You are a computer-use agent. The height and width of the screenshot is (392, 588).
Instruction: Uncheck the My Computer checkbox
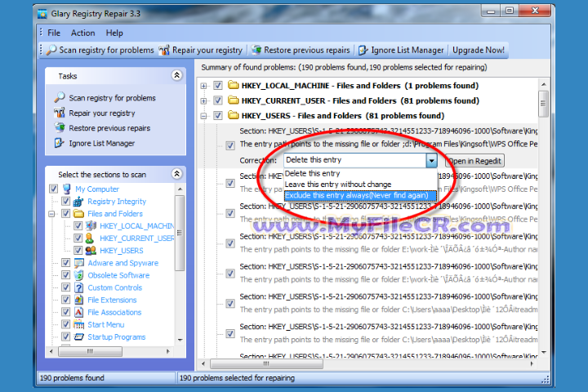54,189
